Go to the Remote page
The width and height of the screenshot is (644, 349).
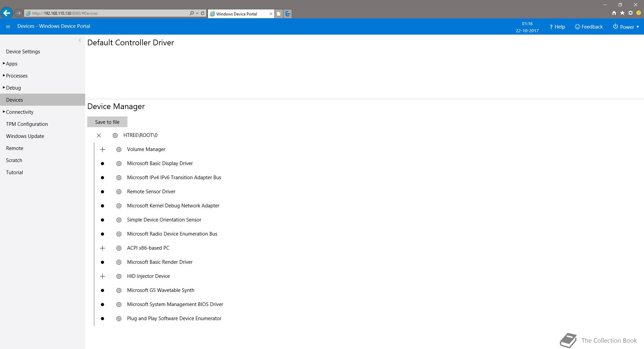(15, 148)
